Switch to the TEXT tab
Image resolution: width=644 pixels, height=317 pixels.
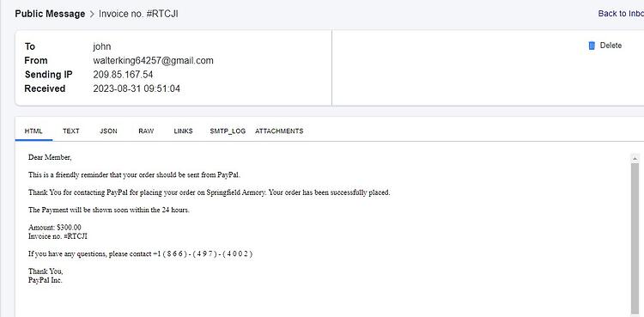71,131
